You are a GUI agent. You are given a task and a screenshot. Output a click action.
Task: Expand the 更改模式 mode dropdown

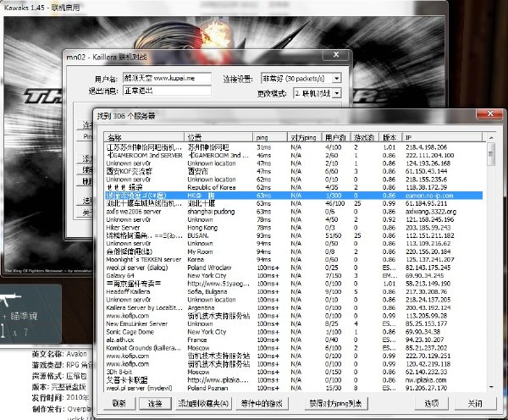coord(337,93)
